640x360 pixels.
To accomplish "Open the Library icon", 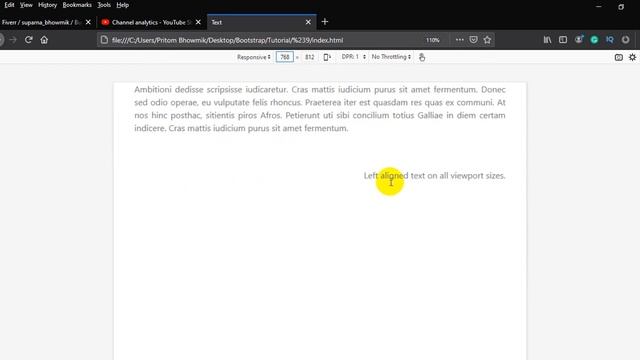I will click(x=547, y=40).
